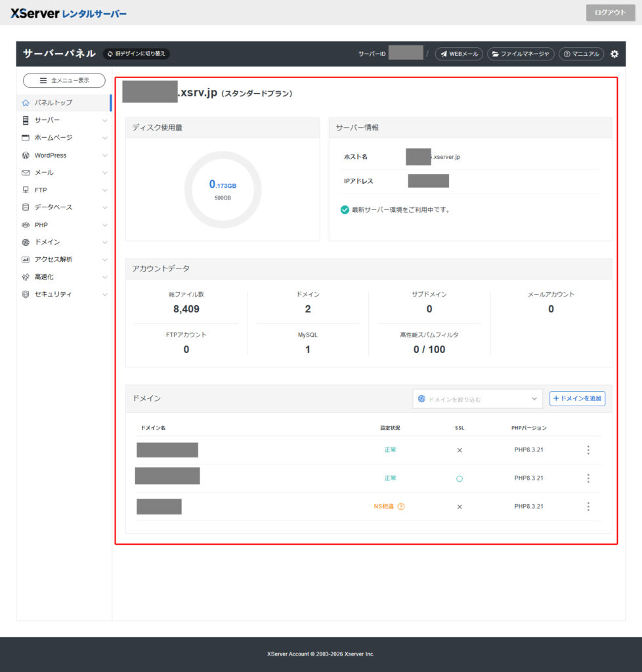Click the データベース icon in sidebar
Screen dimensions: 642x672
(26, 207)
